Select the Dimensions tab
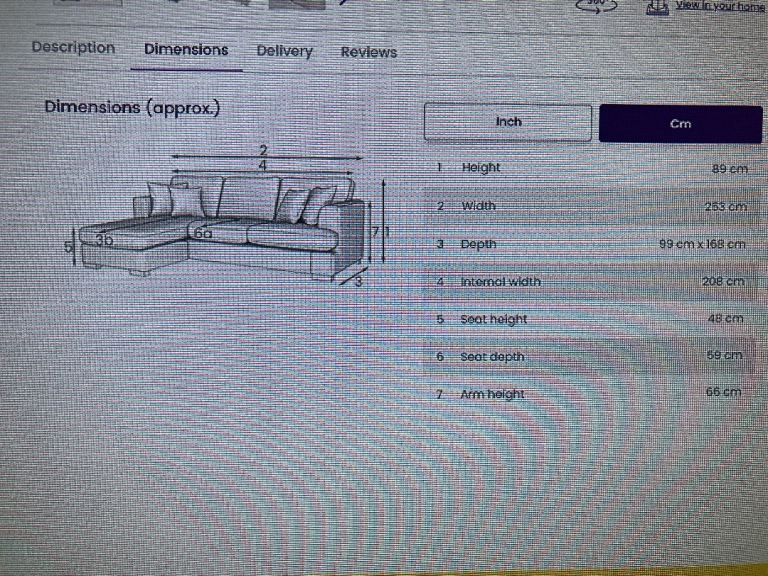The height and width of the screenshot is (576, 768). click(186, 50)
